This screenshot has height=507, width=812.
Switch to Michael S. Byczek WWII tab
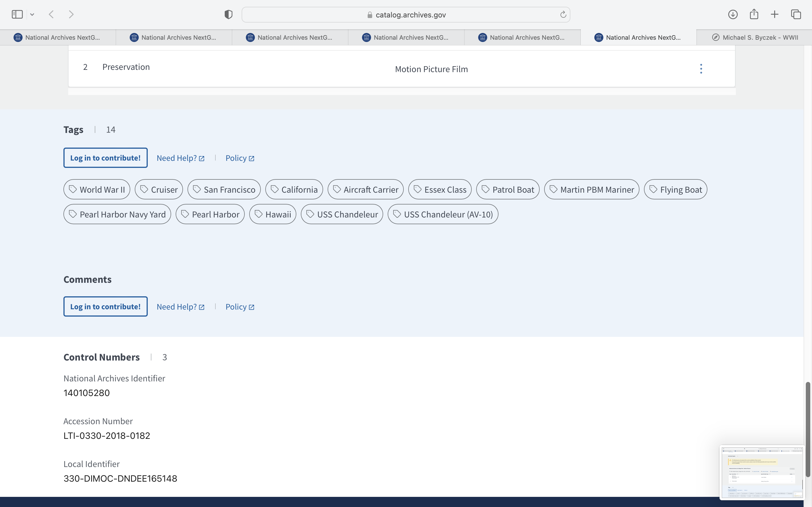[x=755, y=37]
